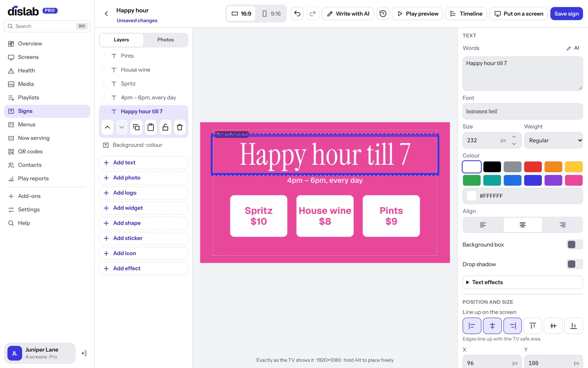Image resolution: width=588 pixels, height=368 pixels.
Task: Click Play preview
Action: (x=417, y=14)
